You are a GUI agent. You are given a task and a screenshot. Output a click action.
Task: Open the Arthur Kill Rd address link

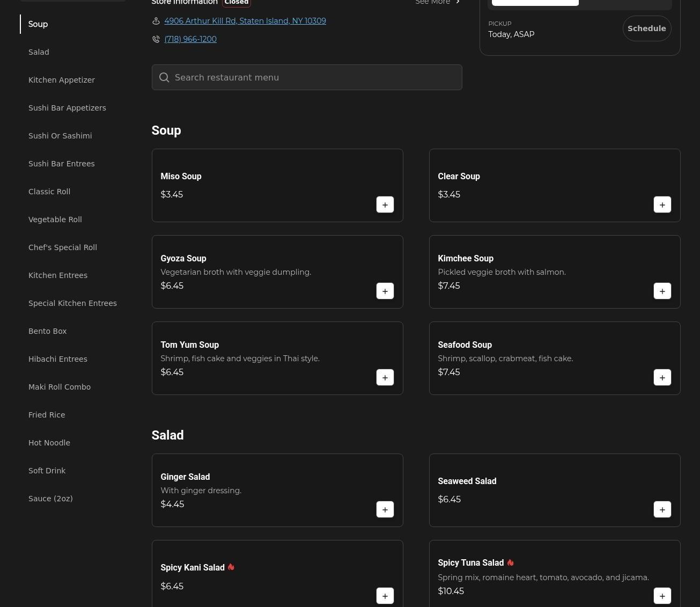click(245, 21)
